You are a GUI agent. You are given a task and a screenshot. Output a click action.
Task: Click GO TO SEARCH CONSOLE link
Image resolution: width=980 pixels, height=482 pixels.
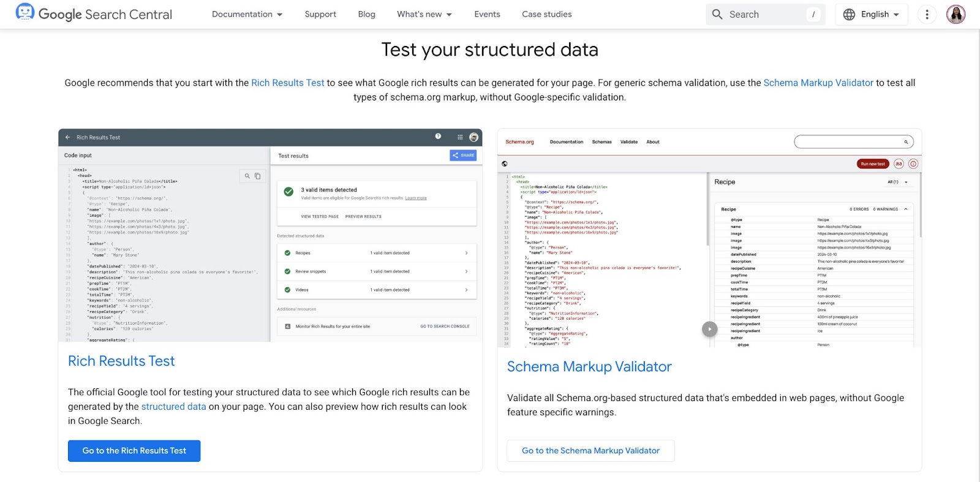tap(445, 326)
